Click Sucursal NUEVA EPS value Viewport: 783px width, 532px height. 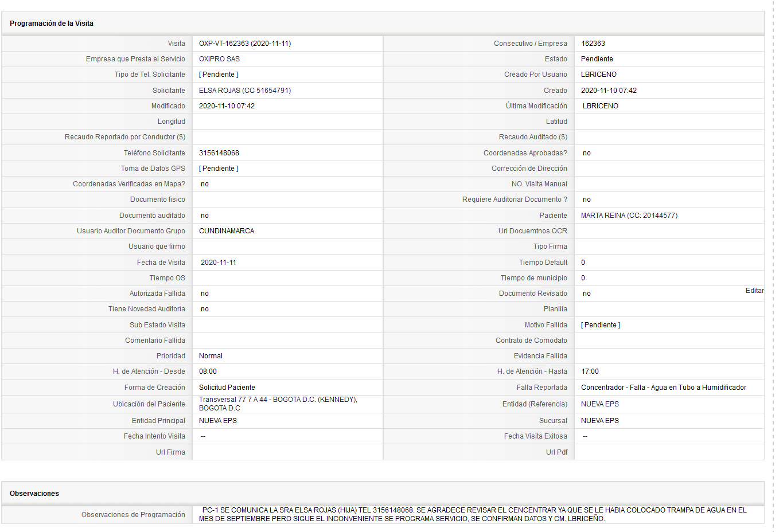[x=600, y=421]
